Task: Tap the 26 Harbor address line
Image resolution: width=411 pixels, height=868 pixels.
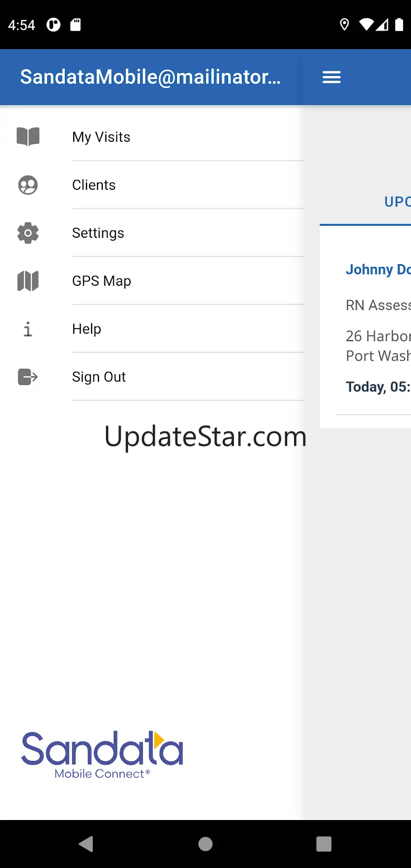Action: click(x=378, y=336)
